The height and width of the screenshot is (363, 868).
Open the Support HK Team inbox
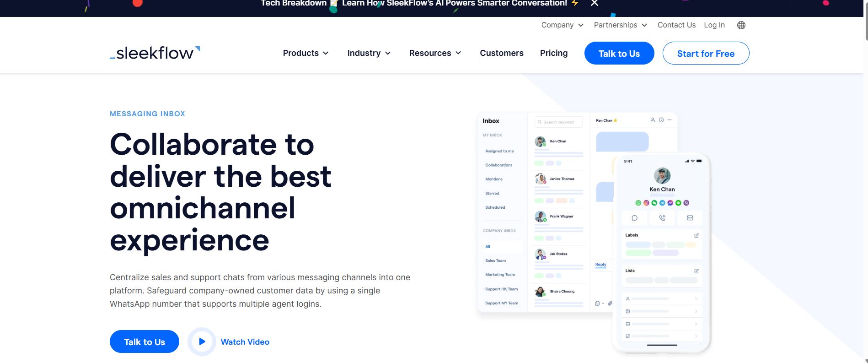pos(502,289)
